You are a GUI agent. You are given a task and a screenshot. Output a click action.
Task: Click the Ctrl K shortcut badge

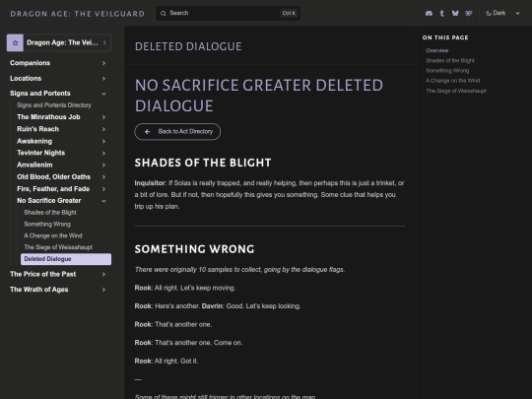[289, 13]
